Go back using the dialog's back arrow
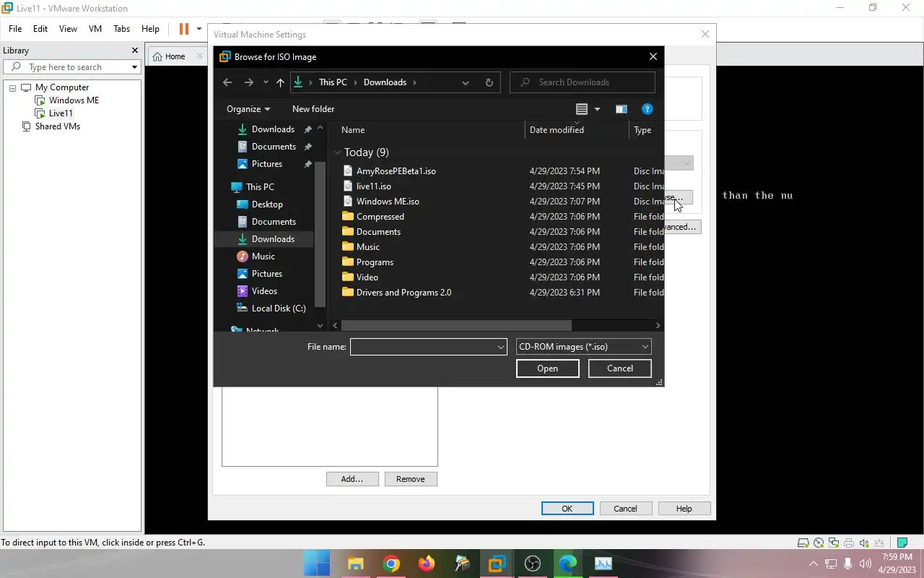Image resolution: width=924 pixels, height=578 pixels. pyautogui.click(x=227, y=82)
